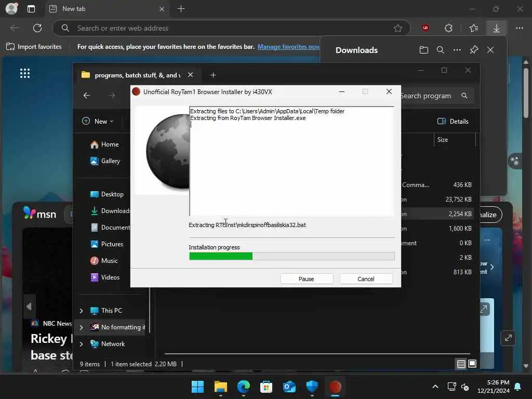The image size is (532, 399).
Task: Open a new Edge tab with plus
Action: (181, 9)
